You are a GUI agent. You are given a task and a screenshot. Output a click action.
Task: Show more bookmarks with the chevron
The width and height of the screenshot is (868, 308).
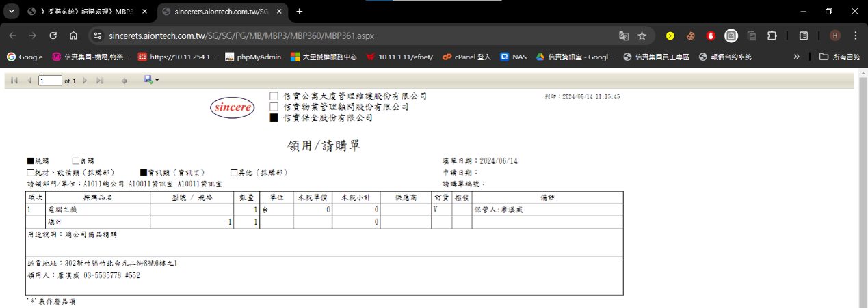click(x=796, y=57)
